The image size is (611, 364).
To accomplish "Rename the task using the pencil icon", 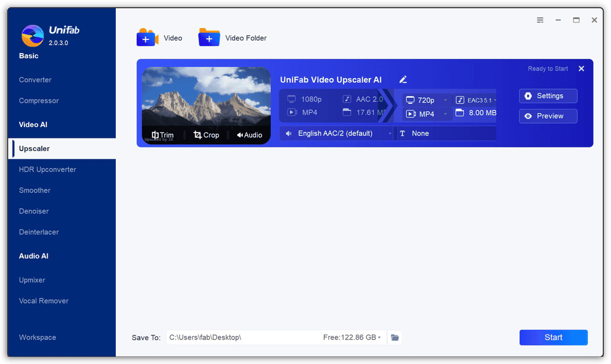I will (403, 79).
